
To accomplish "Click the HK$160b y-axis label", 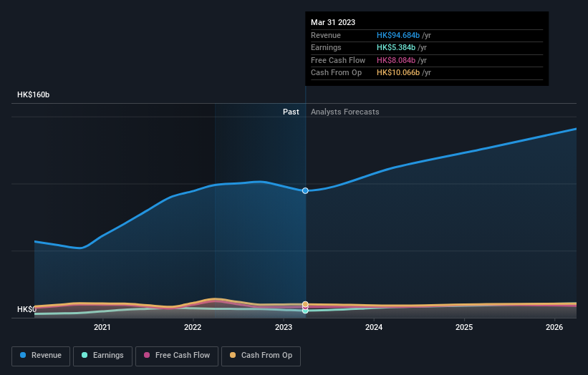I will pyautogui.click(x=34, y=94).
